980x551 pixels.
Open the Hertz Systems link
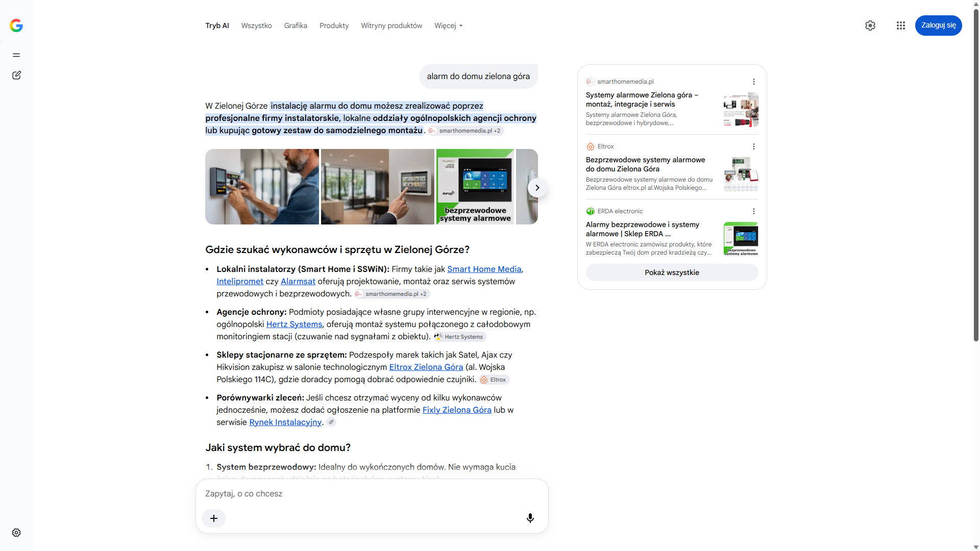pyautogui.click(x=294, y=324)
